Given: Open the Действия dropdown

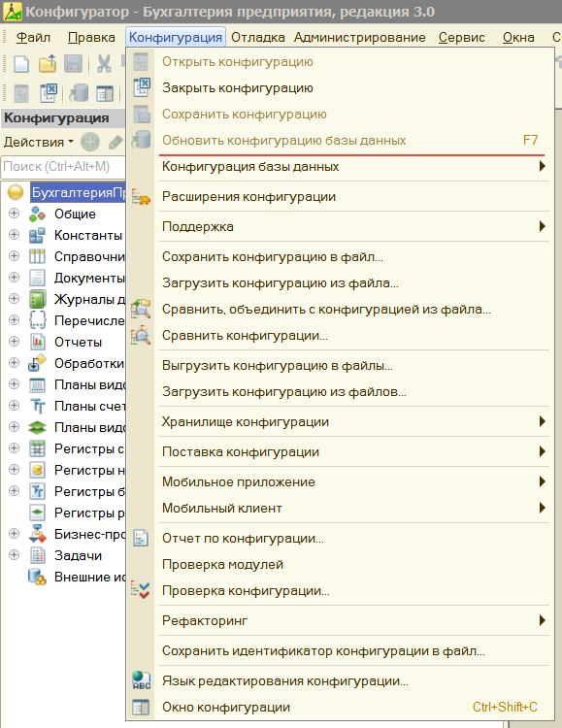Looking at the screenshot, I should (39, 142).
